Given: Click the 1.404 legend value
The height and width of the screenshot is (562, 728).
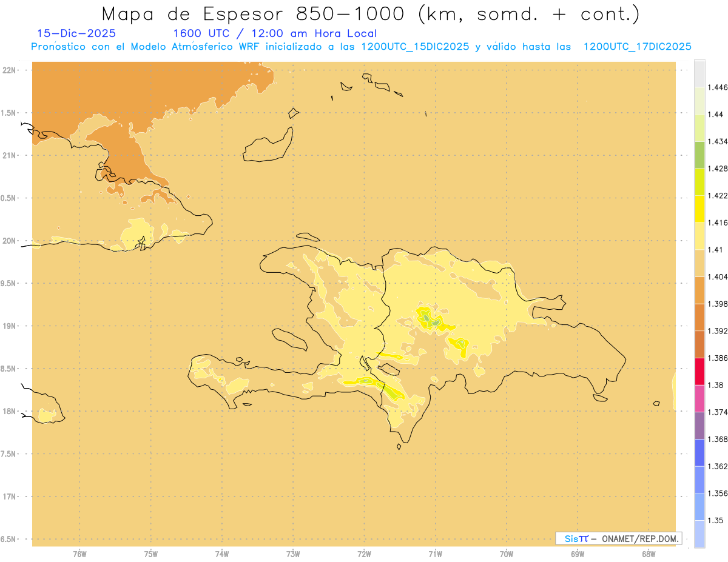Looking at the screenshot, I should (718, 276).
